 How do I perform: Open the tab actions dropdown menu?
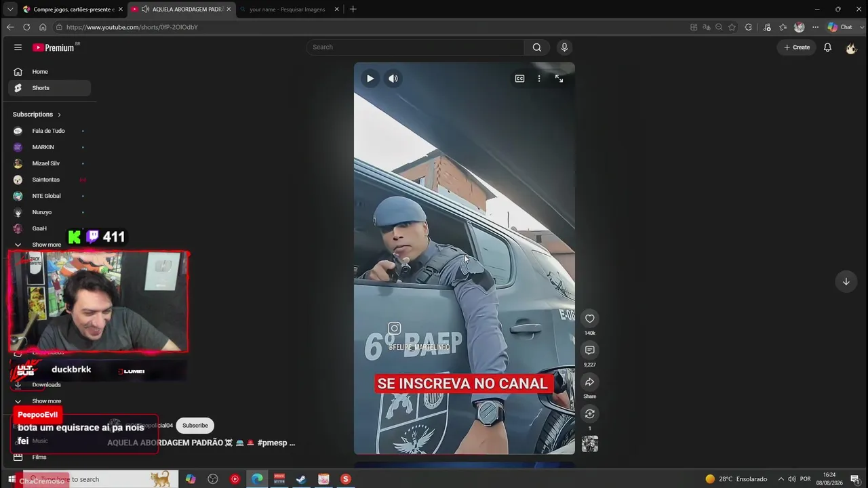[9, 9]
